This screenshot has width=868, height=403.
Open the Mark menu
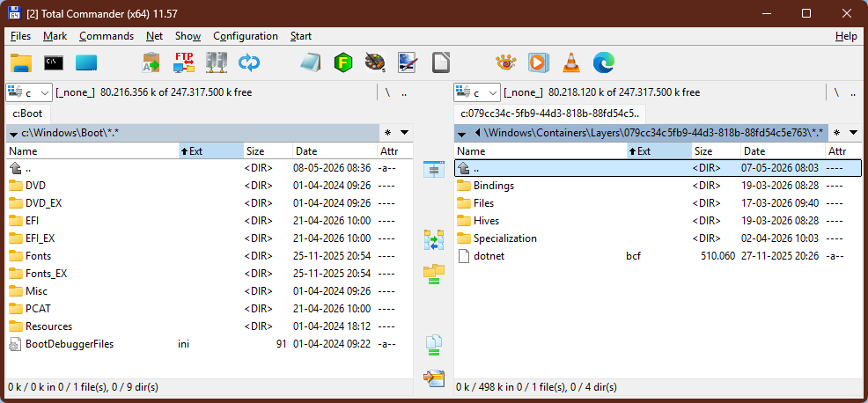[x=55, y=36]
